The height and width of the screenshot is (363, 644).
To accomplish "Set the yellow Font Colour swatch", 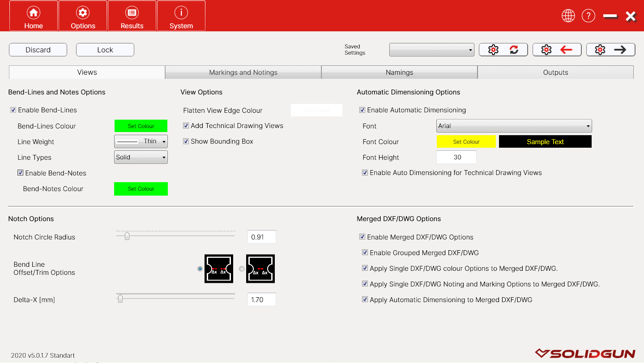I will 466,142.
